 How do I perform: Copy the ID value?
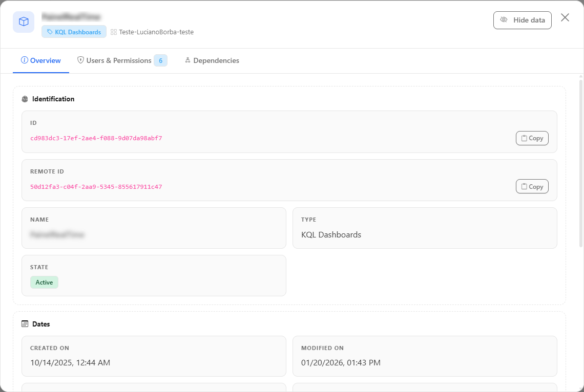click(532, 138)
